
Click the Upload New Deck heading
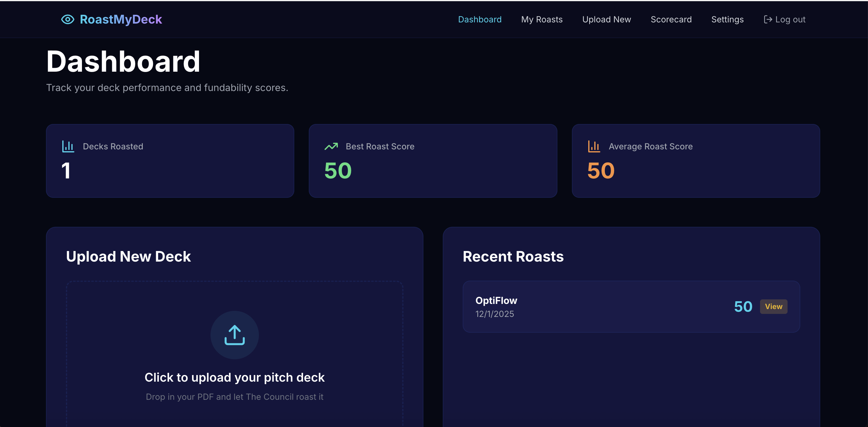tap(128, 256)
